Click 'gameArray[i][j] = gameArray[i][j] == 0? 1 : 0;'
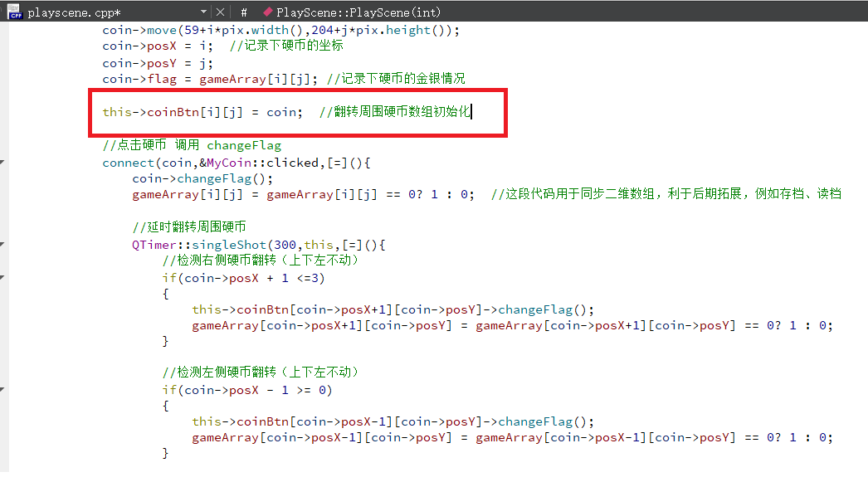This screenshot has width=868, height=482. [304, 194]
